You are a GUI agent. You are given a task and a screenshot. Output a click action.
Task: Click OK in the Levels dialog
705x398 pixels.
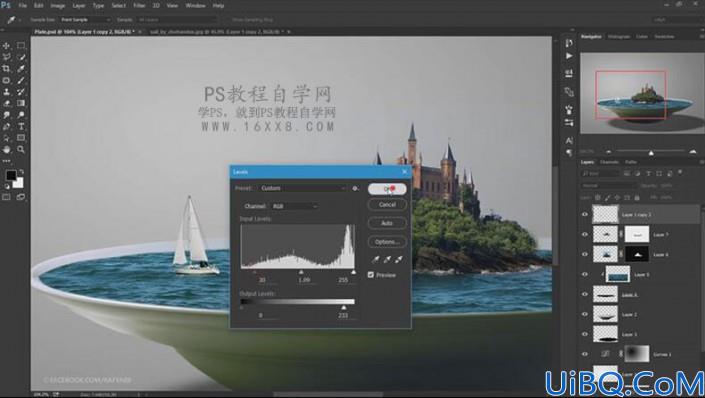387,189
